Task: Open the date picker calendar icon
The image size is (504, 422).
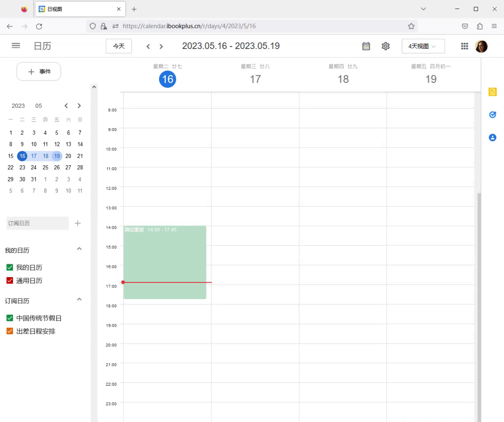Action: (366, 46)
